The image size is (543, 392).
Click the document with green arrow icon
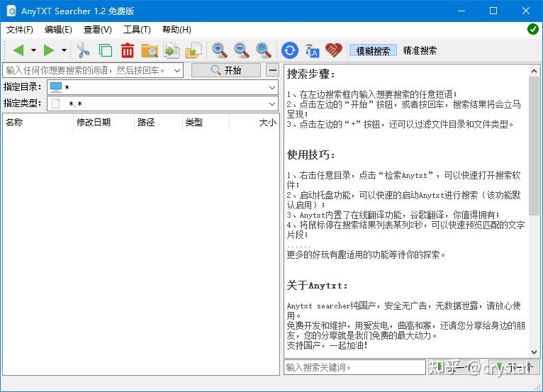coord(172,50)
